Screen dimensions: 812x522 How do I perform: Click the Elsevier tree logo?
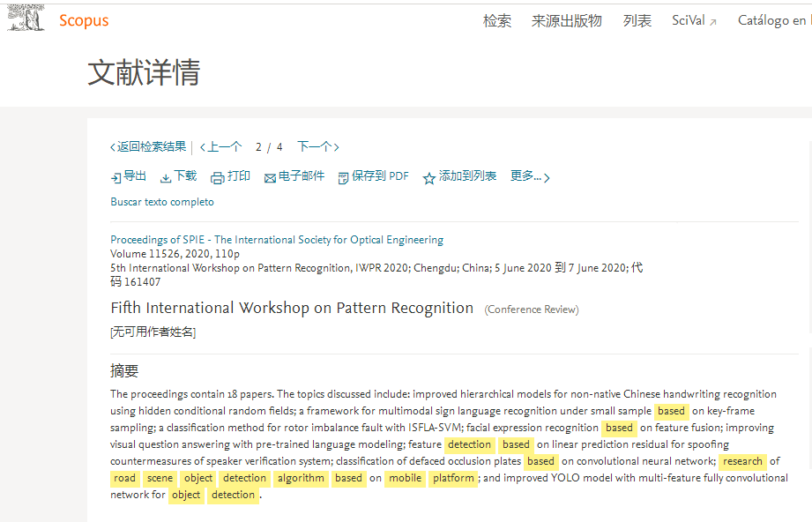[26, 19]
